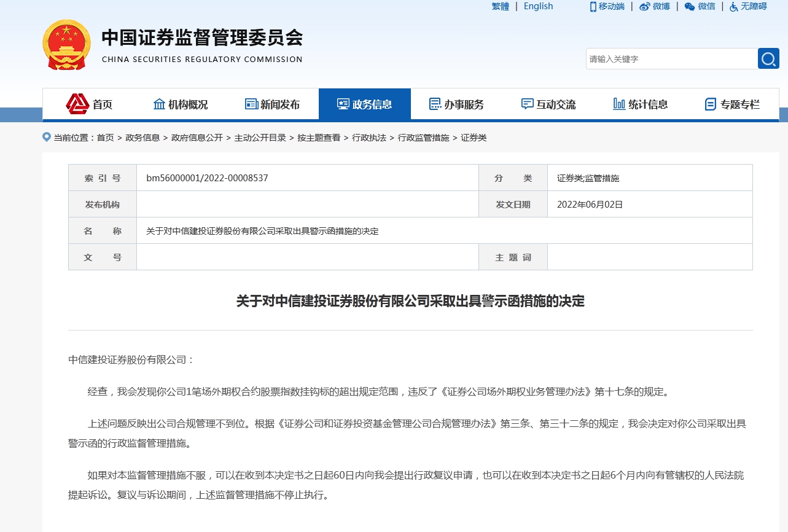Click the accessibility wheelchair icon
788x532 pixels.
pyautogui.click(x=734, y=6)
